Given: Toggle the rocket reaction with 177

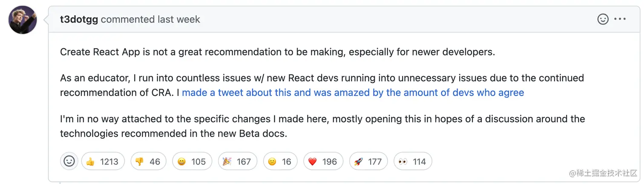Looking at the screenshot, I should [368, 161].
